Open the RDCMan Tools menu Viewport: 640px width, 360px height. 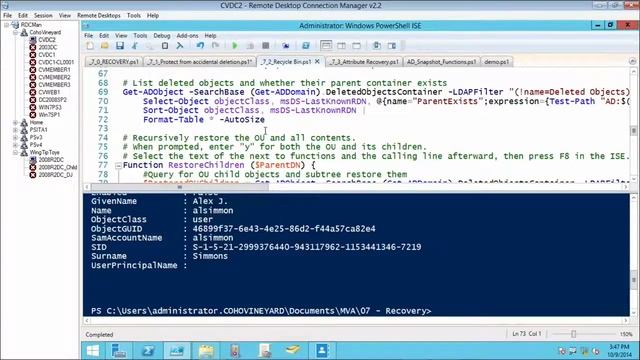point(133,16)
